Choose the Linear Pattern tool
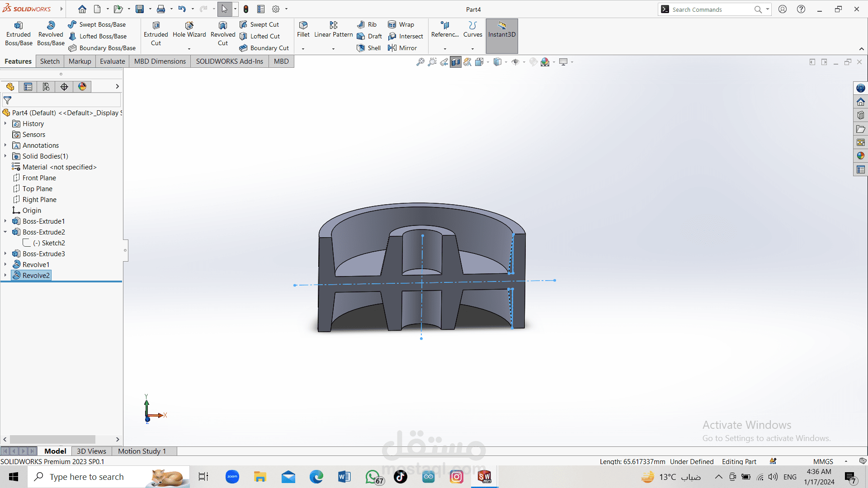 (x=333, y=30)
